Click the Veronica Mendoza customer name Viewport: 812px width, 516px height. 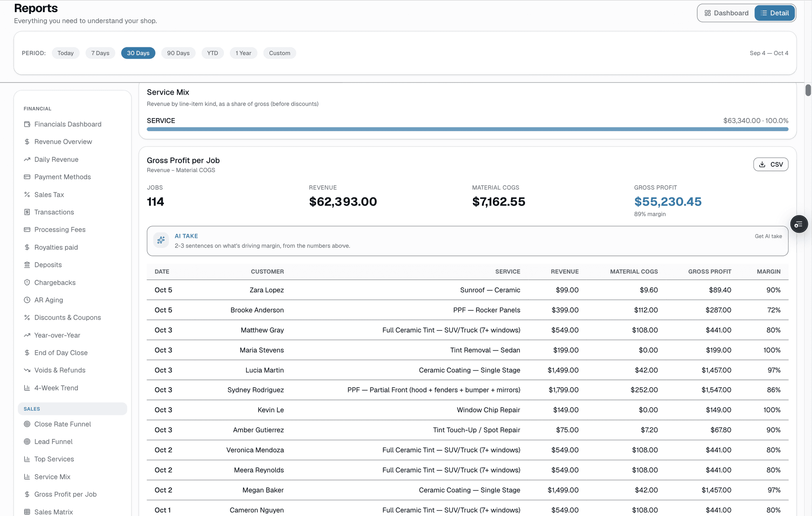[x=255, y=450]
